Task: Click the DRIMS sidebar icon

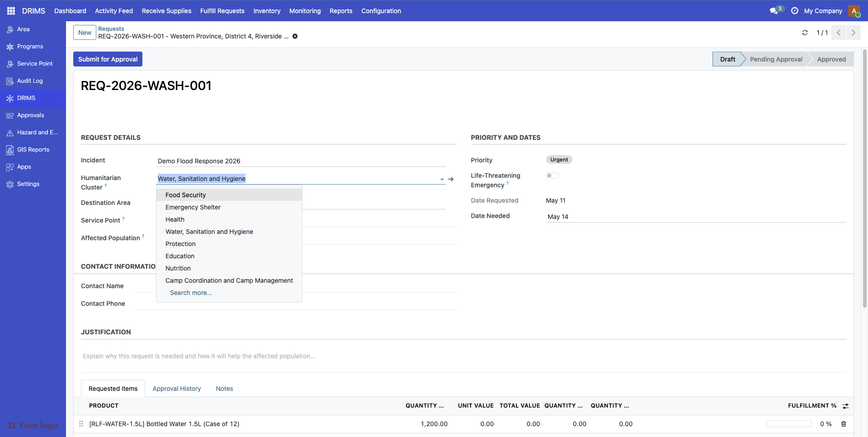Action: point(10,98)
